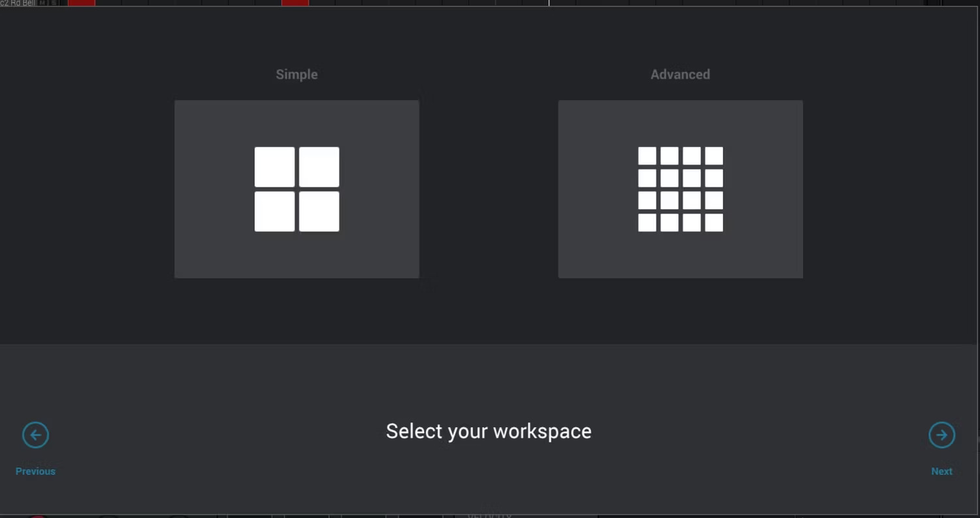
Task: Select the Advanced workspace option label
Action: pos(679,74)
